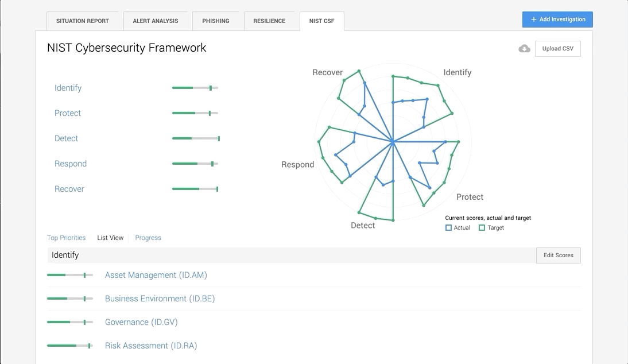Click the Business Environment score bar
The image size is (628, 364).
click(x=70, y=299)
